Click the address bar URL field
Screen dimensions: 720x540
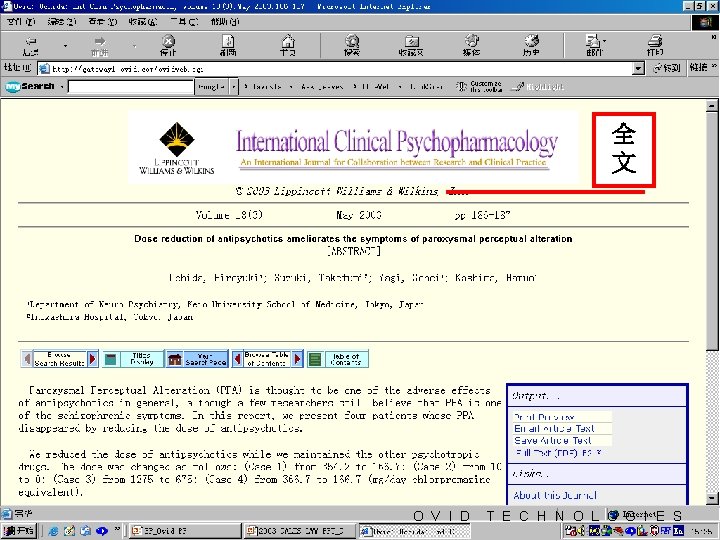click(x=335, y=69)
